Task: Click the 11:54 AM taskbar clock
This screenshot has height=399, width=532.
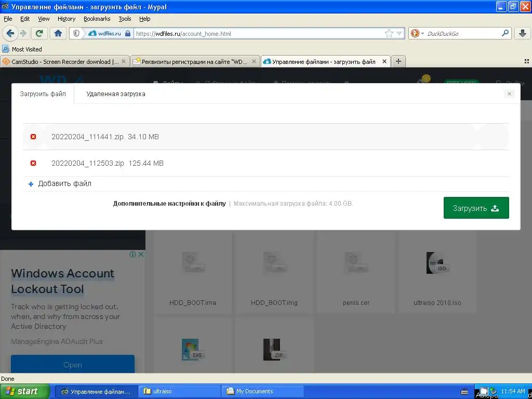Action: pos(513,391)
